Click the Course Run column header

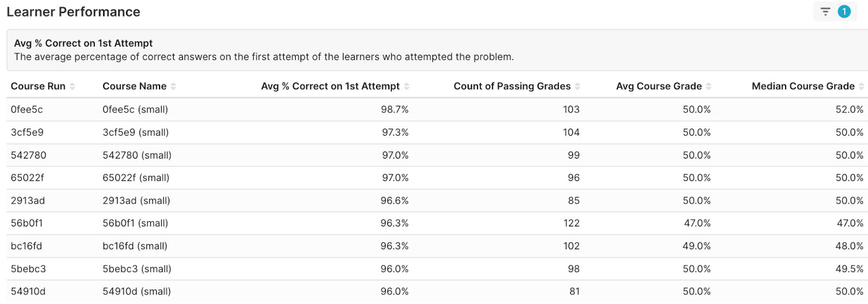(x=38, y=86)
